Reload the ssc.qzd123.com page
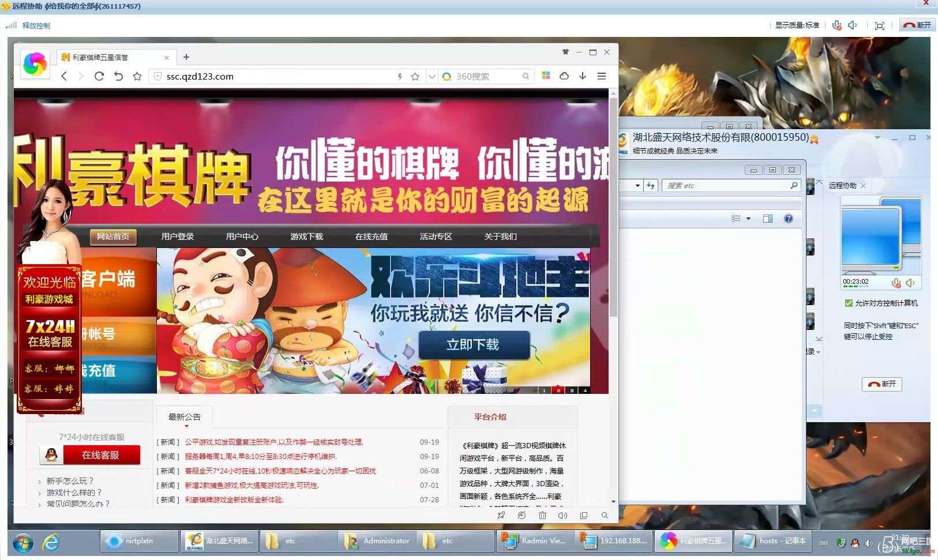The image size is (938, 560). [x=99, y=76]
